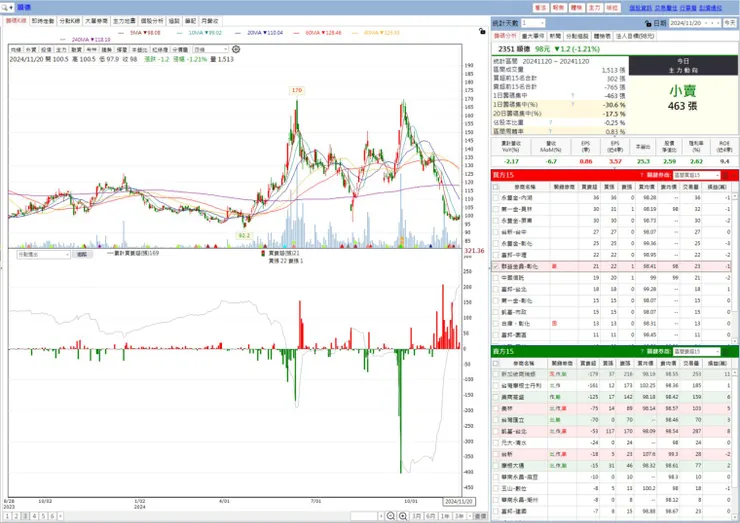The width and height of the screenshot is (740, 523).
Task: Click the 5MA legend line
Action: 140,33
